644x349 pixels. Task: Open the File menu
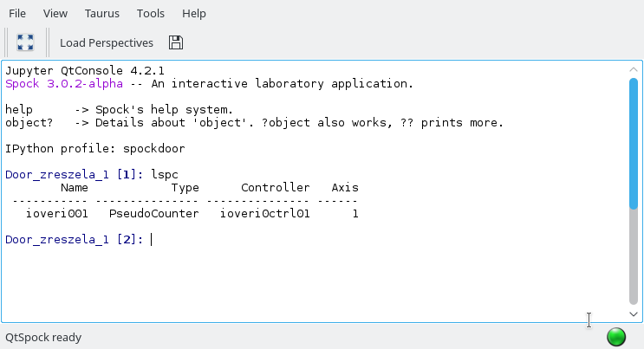[17, 14]
